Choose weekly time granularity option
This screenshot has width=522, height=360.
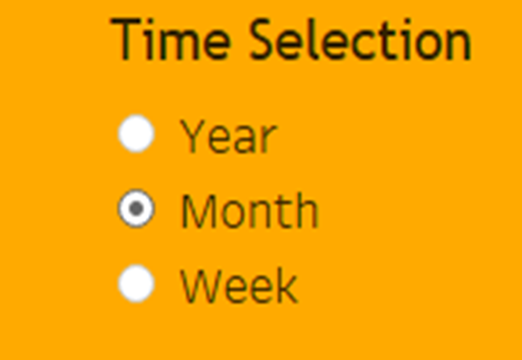tap(136, 284)
